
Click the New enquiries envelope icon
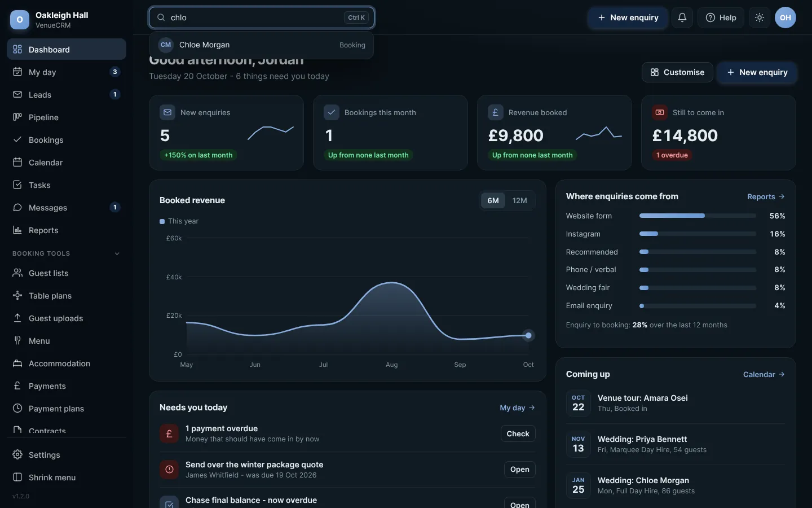point(167,112)
